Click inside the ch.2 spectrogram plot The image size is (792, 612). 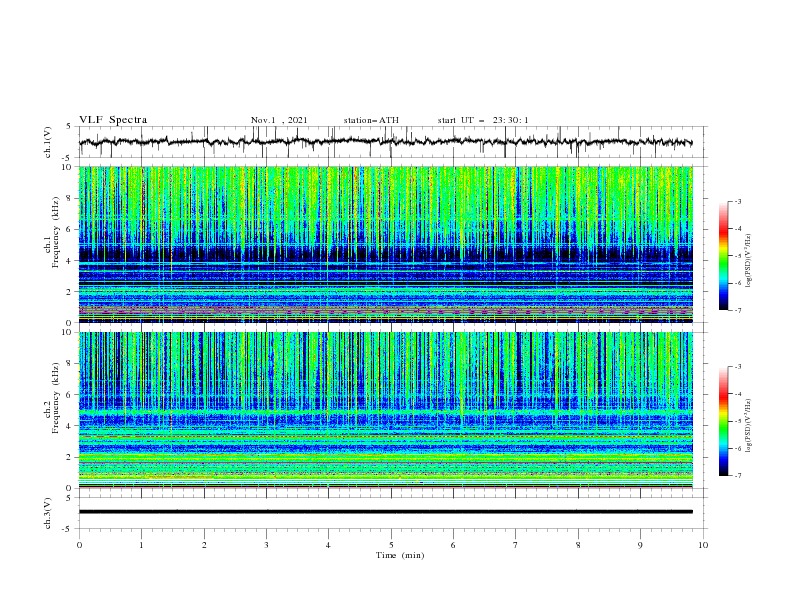[385, 410]
